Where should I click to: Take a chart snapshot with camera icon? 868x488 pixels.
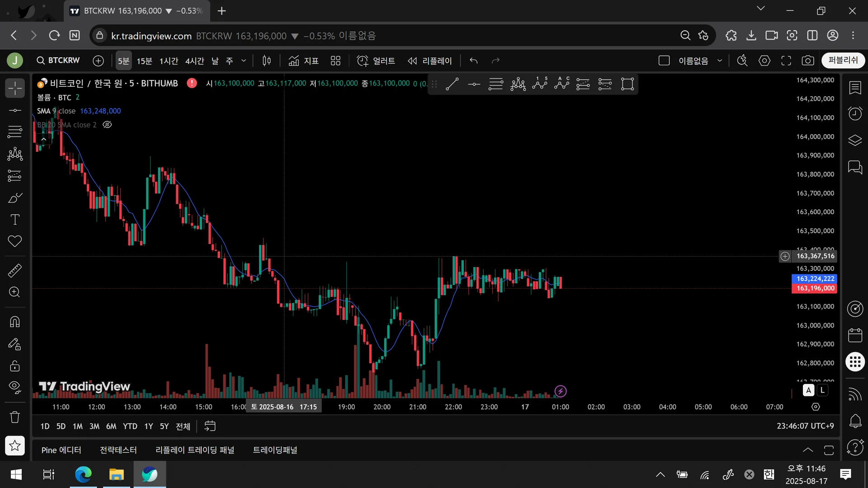pos(807,61)
